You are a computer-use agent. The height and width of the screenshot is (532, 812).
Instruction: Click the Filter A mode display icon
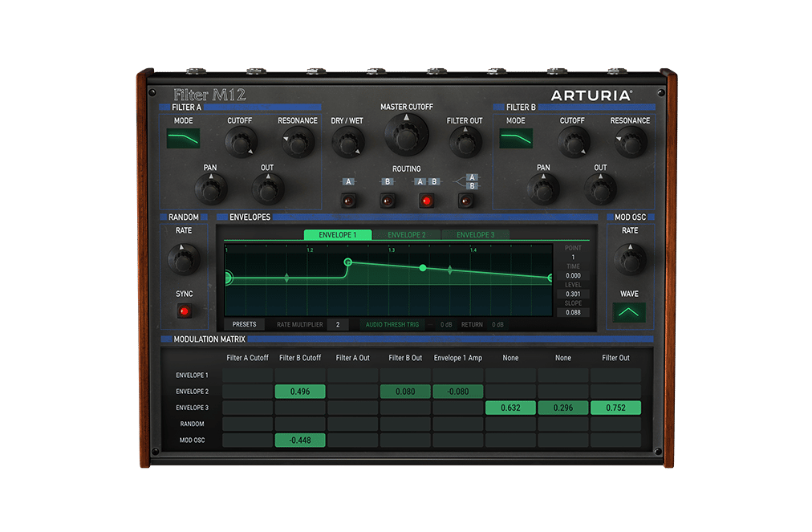coord(183,139)
